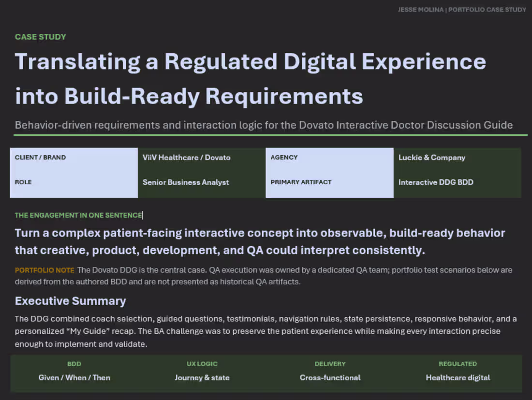Click the 'Cross-functional' text
Screen dimensions: 532x400
click(330, 378)
